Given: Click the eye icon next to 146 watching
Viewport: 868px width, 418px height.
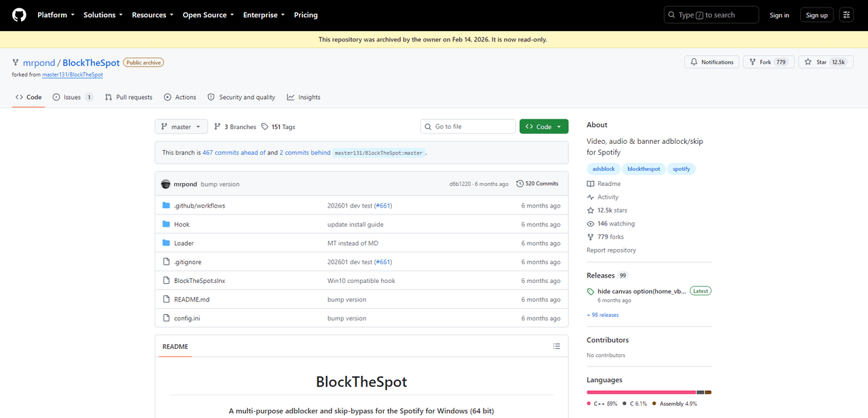Looking at the screenshot, I should tap(591, 224).
